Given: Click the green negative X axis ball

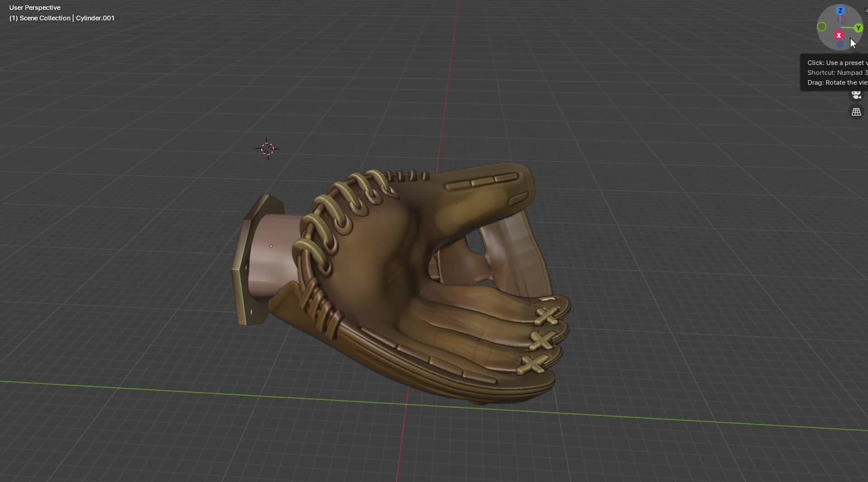Looking at the screenshot, I should coord(821,27).
